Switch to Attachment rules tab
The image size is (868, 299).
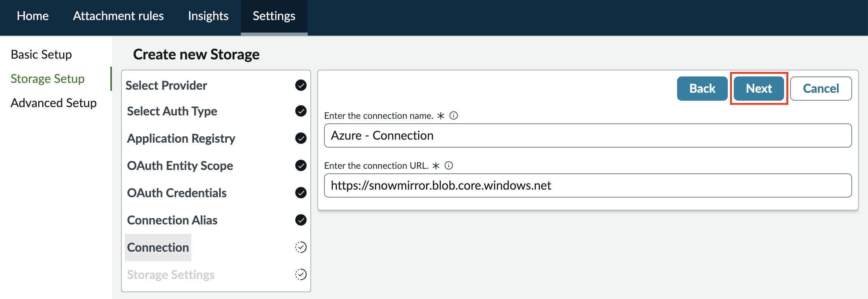[118, 16]
